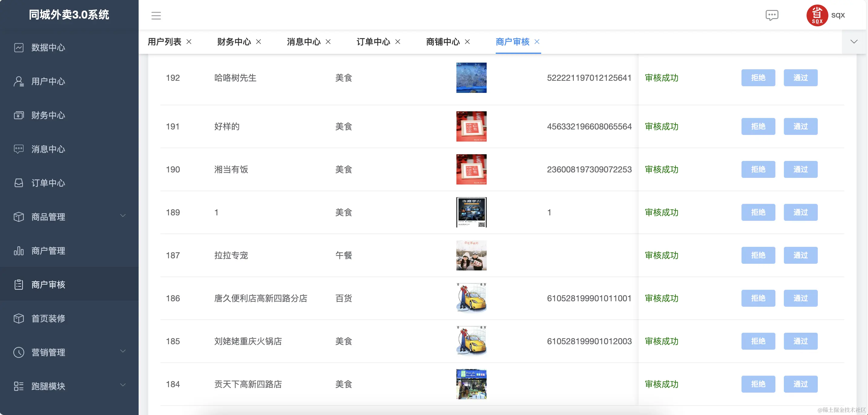The image size is (868, 415).
Task: Click the 数据中心 chart icon
Action: click(x=19, y=47)
